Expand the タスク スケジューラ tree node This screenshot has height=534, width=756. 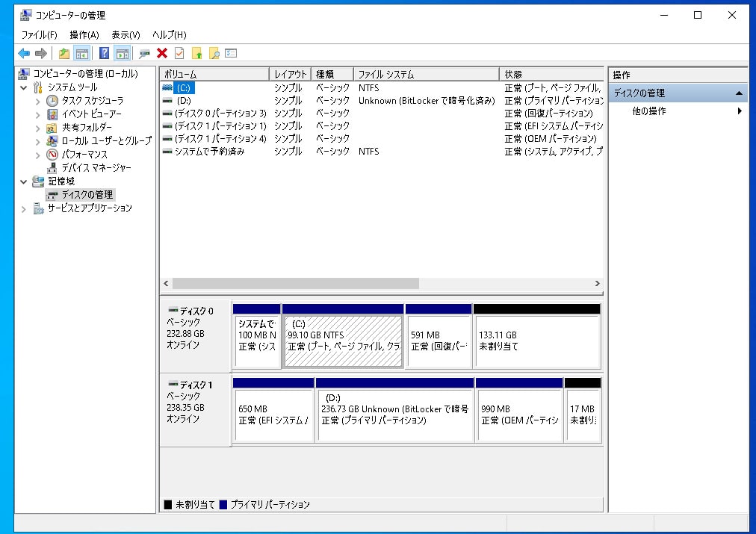38,101
